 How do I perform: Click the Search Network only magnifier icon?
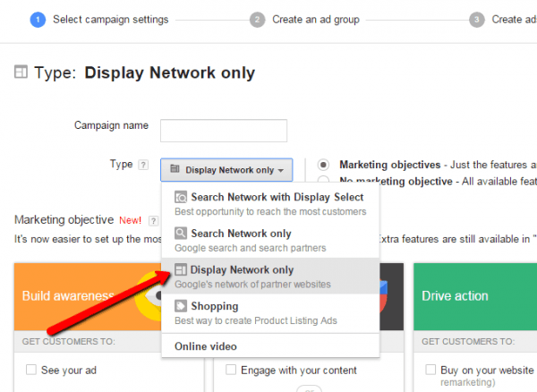click(181, 234)
